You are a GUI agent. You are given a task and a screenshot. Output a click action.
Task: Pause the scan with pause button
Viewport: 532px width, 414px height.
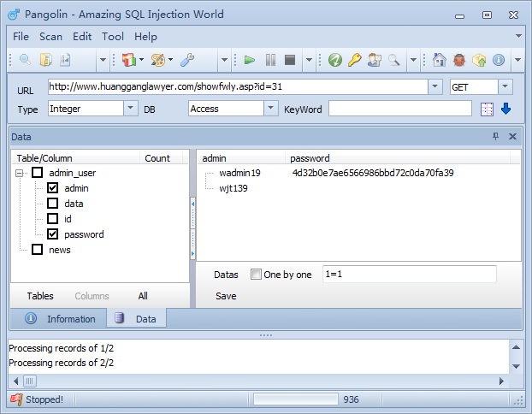coord(270,60)
